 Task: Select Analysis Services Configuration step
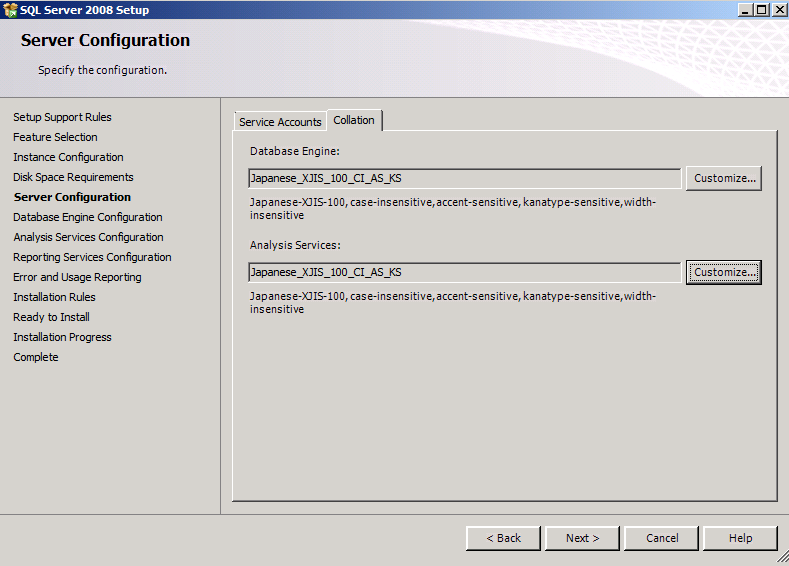[89, 237]
